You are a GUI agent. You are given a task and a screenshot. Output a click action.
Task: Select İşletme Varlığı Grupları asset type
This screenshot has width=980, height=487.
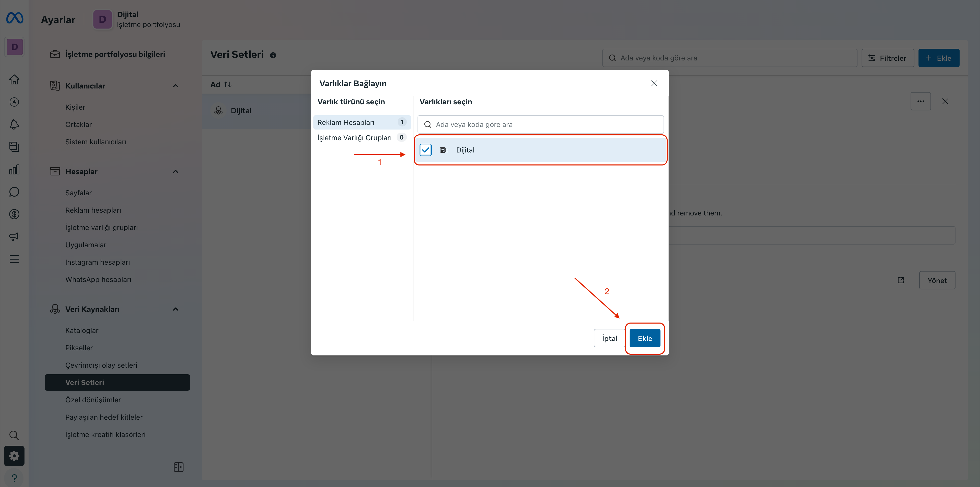362,138
